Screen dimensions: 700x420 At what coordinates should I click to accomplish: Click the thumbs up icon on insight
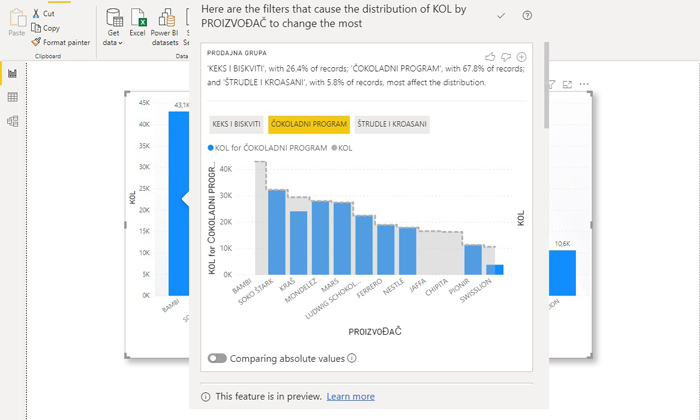click(x=490, y=57)
